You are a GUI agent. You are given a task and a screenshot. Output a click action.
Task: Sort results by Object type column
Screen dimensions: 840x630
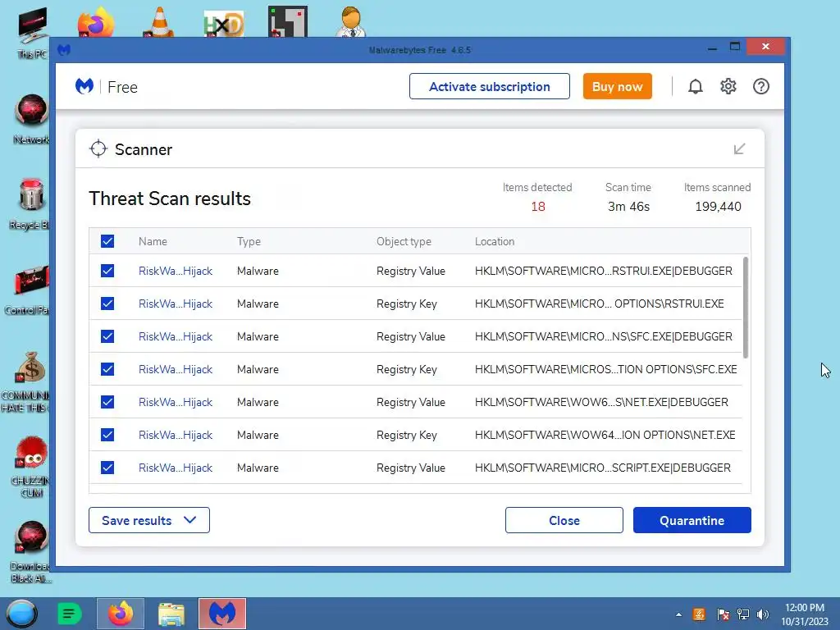click(404, 242)
